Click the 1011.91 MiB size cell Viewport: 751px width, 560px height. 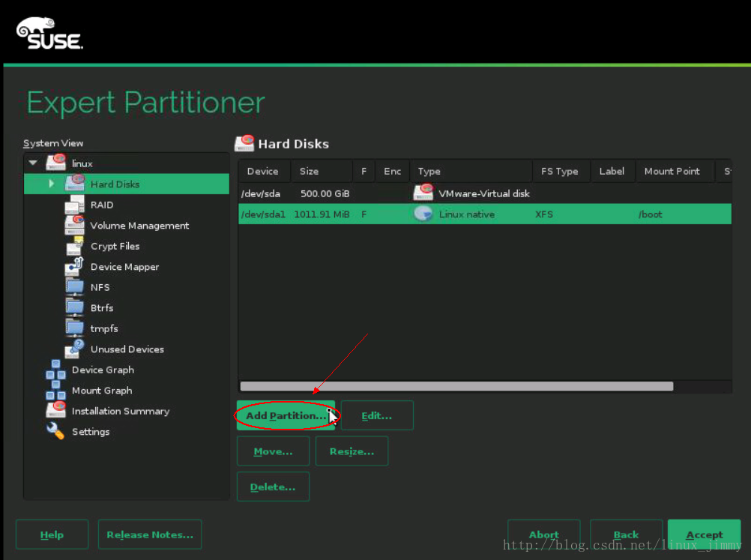point(322,214)
